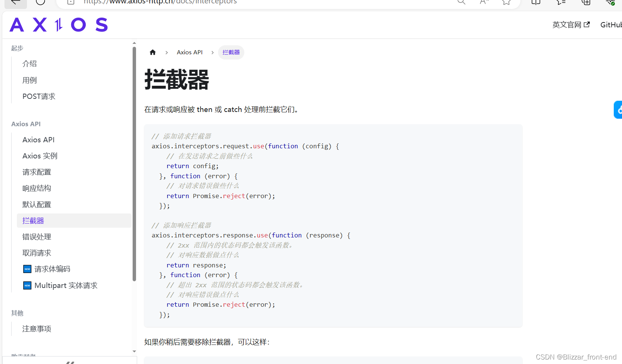Open the collections toolbar icon
The height and width of the screenshot is (364, 622).
click(x=586, y=2)
